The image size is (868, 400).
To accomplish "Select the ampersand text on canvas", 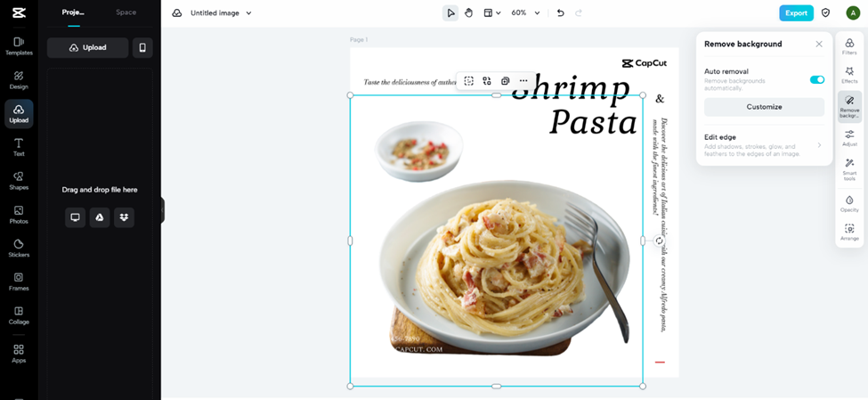I will coord(660,99).
